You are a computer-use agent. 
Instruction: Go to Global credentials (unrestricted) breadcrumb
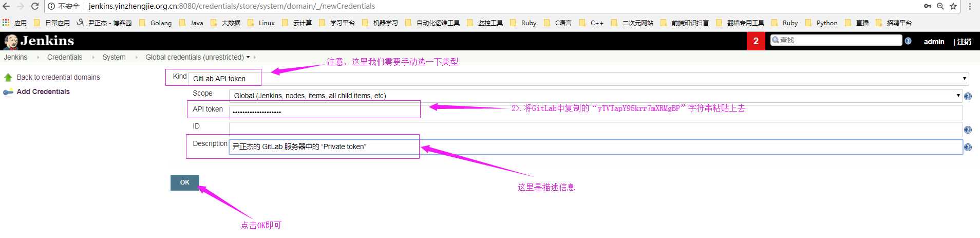point(195,57)
